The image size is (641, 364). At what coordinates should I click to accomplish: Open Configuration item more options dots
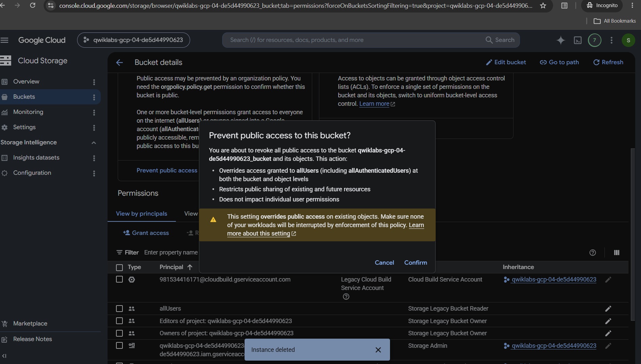coord(94,173)
